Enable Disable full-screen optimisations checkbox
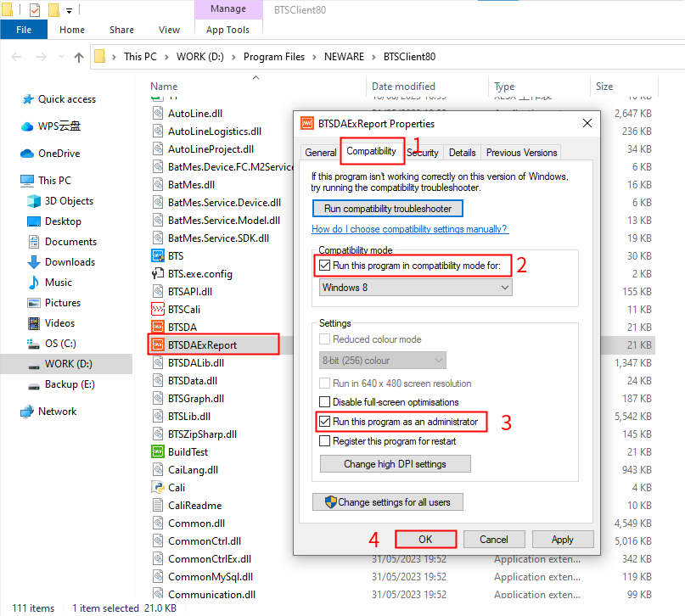The image size is (685, 616). tap(324, 401)
